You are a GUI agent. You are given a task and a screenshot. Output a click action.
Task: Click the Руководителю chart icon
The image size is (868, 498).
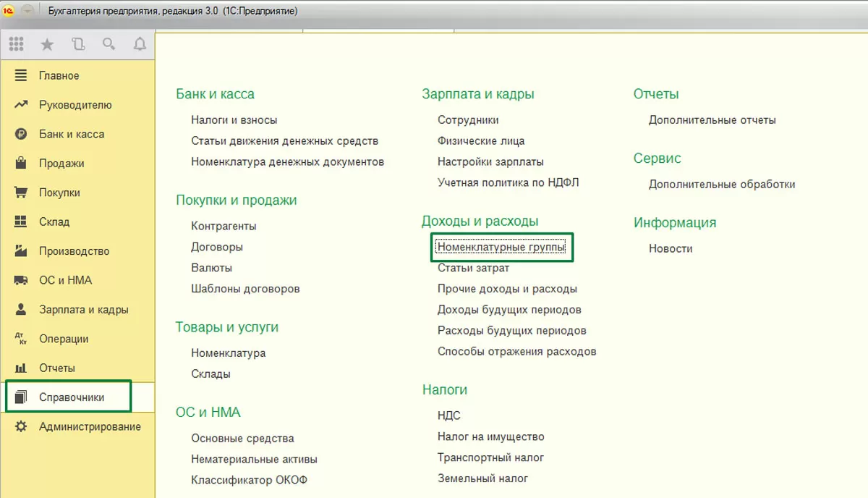click(x=21, y=105)
